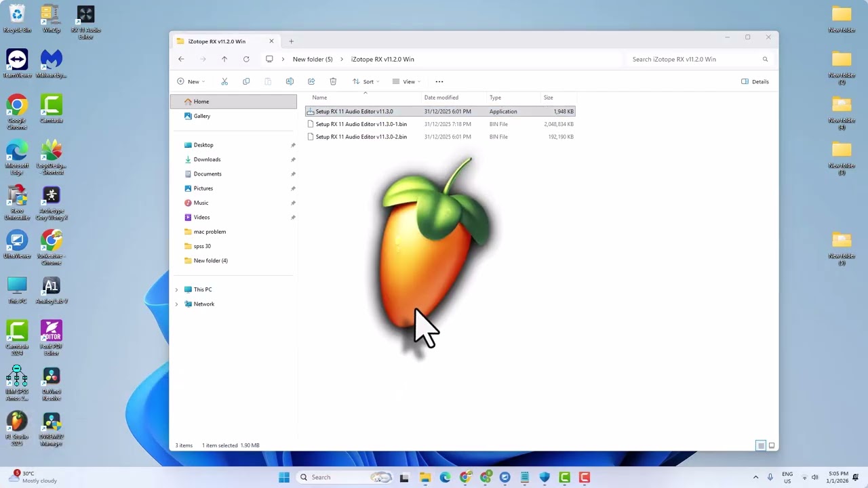Open Malwarebytes desktop icon
The height and width of the screenshot is (488, 868).
tap(52, 64)
